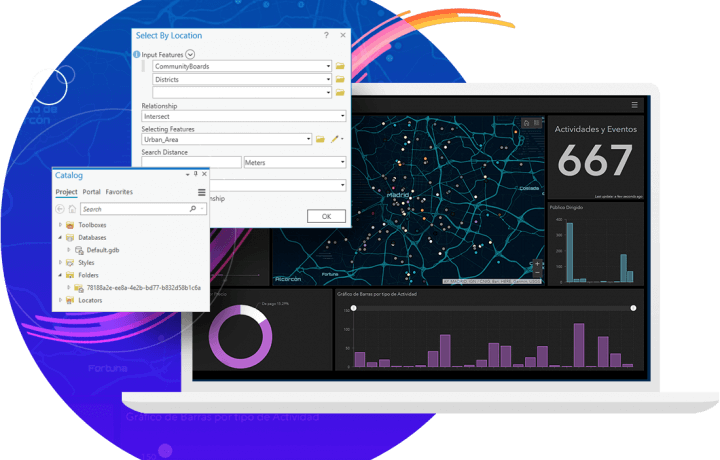The width and height of the screenshot is (720, 460).
Task: Click the Catalog search field
Action: 135,209
